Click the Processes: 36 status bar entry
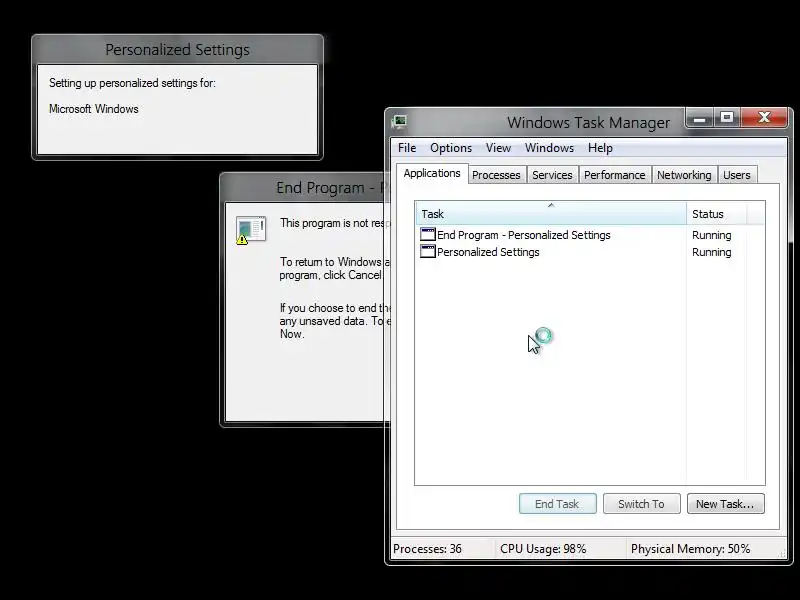The height and width of the screenshot is (600, 800). 427,549
